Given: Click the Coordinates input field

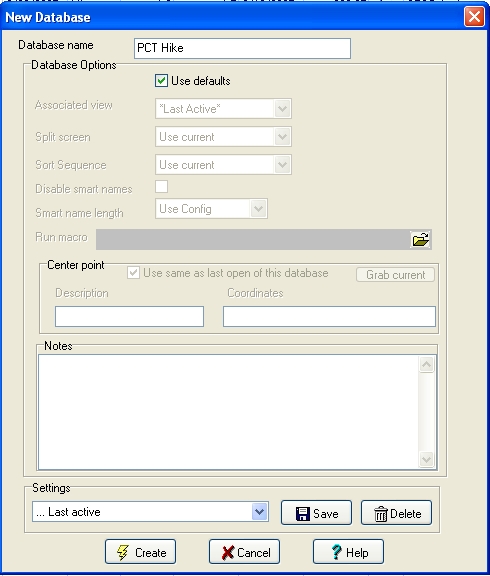Looking at the screenshot, I should 329,316.
